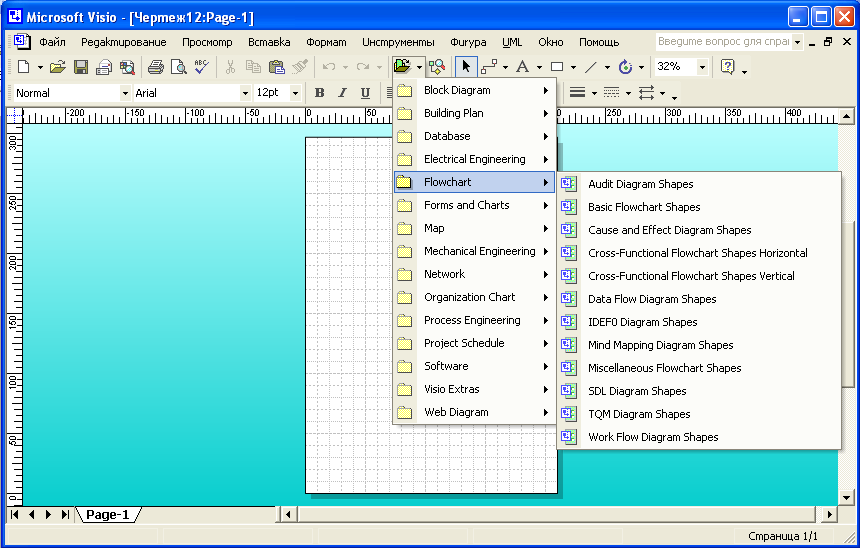860x548 pixels.
Task: Open the UML menu
Action: [x=512, y=42]
